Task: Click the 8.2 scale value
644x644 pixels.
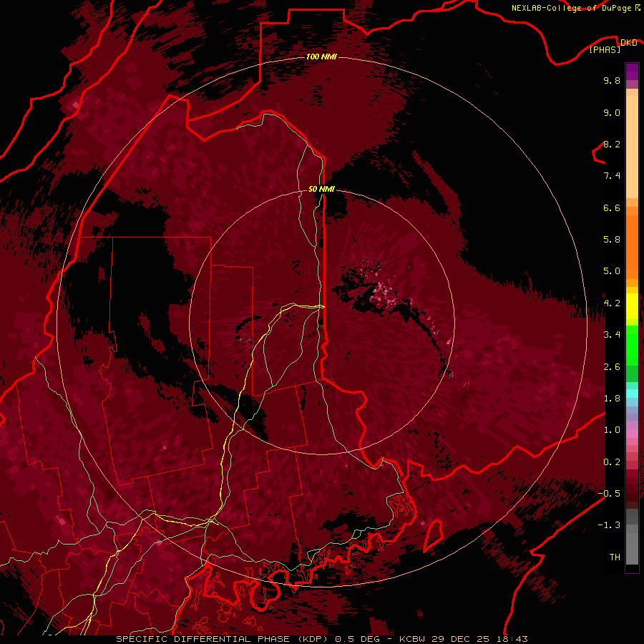Action: [612, 144]
